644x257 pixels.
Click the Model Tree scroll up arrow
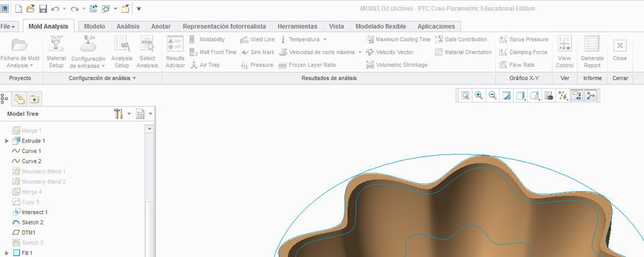[x=150, y=129]
